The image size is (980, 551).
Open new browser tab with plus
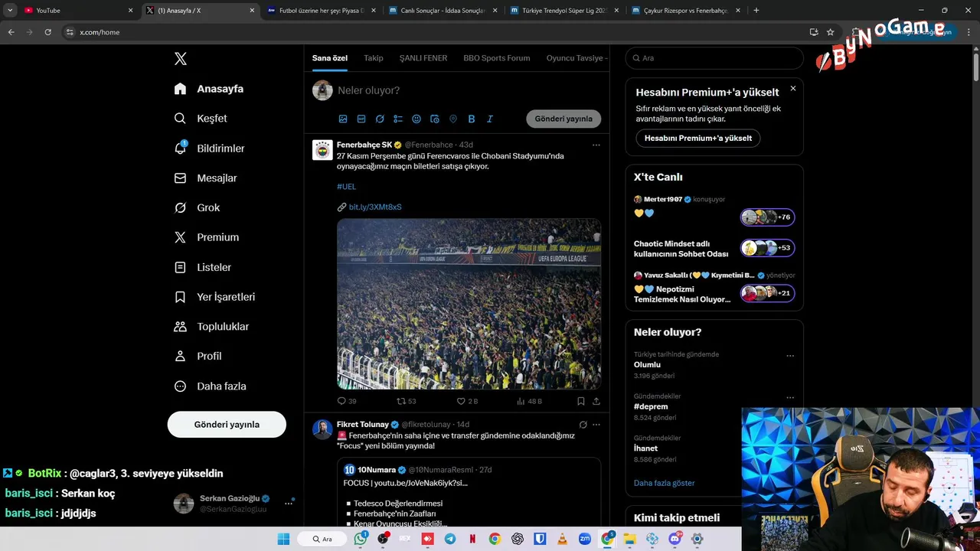(756, 11)
